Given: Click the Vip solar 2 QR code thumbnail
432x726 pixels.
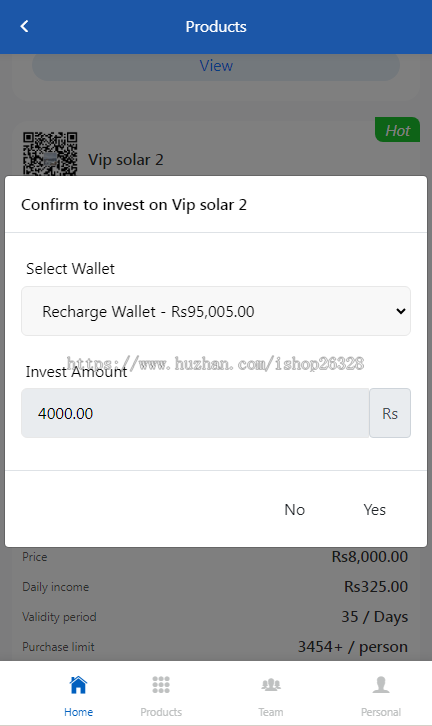Looking at the screenshot, I should point(50,154).
